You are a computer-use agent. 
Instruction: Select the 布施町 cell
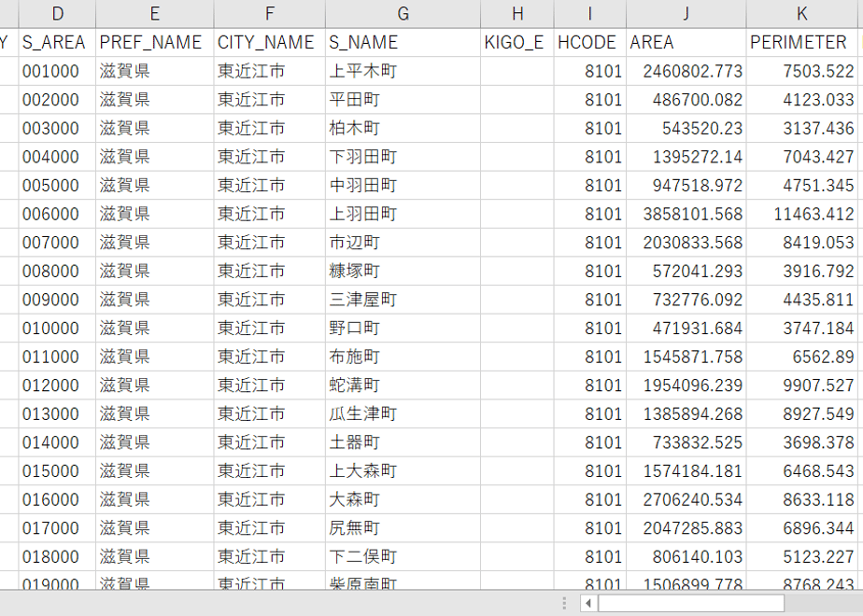pyautogui.click(x=403, y=357)
